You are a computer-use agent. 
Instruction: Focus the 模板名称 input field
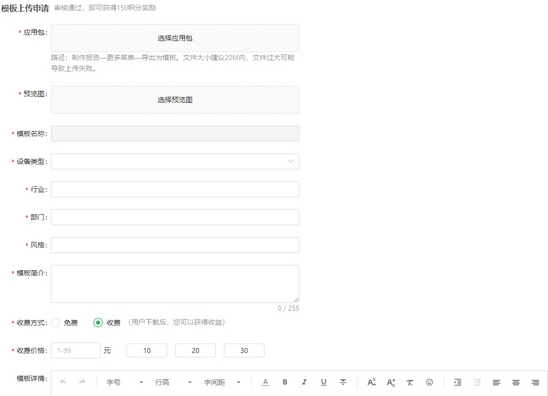click(x=175, y=134)
